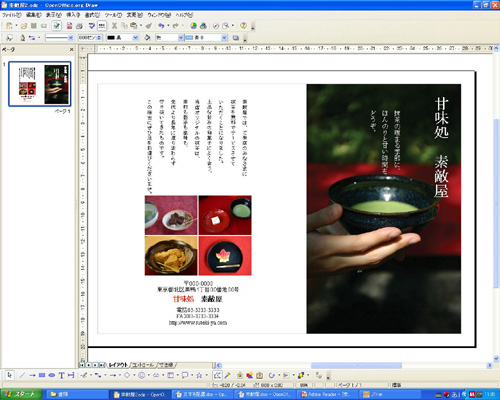Image resolution: width=500 pixels, height=400 pixels.
Task: Expand the Block Arrows dropdown arrow
Action: (163, 375)
